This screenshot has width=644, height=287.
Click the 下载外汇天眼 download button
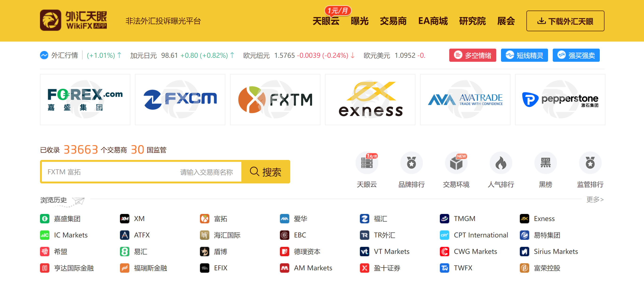point(565,21)
